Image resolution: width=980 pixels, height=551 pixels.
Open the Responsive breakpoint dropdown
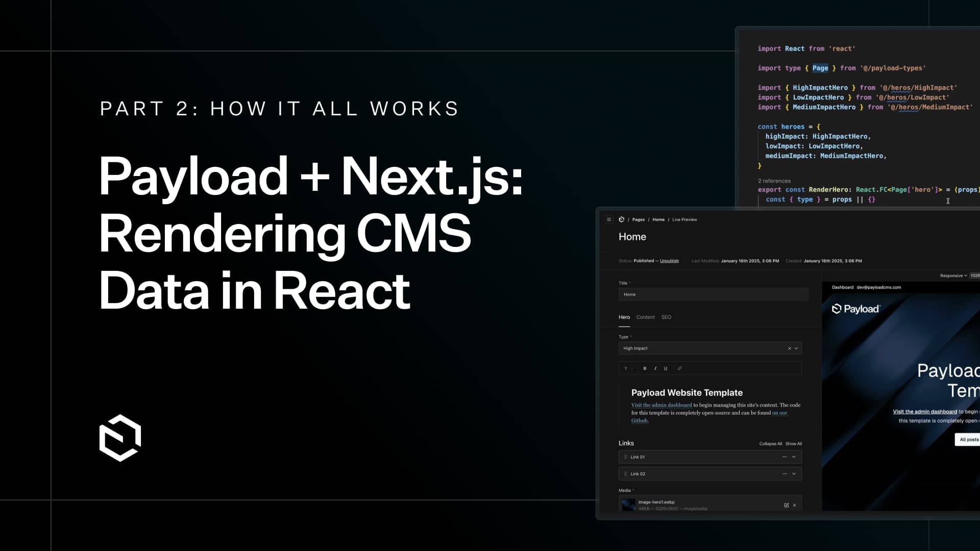953,275
